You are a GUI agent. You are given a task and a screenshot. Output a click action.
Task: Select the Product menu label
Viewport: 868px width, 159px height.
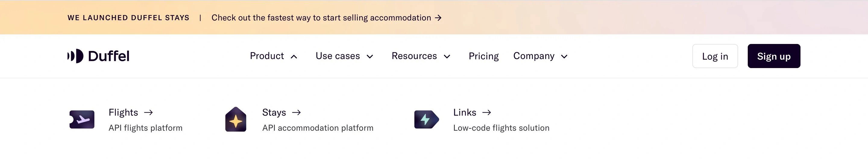267,56
